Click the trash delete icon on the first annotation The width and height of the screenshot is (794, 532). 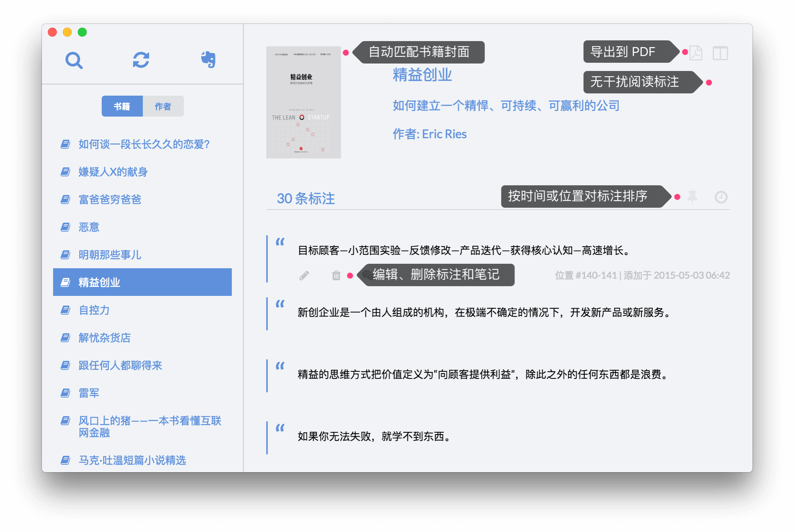(x=336, y=276)
